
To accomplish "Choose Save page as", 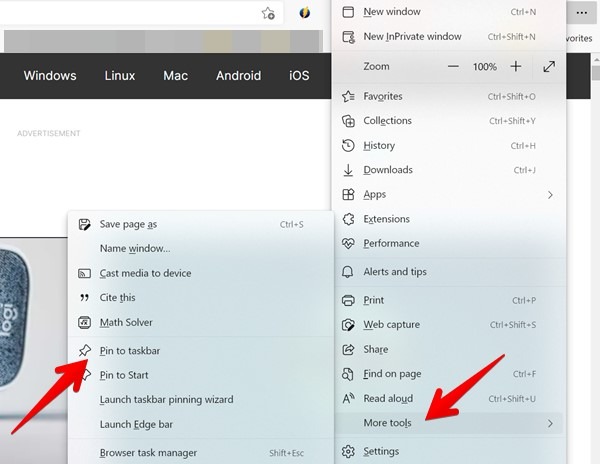I will (200, 225).
